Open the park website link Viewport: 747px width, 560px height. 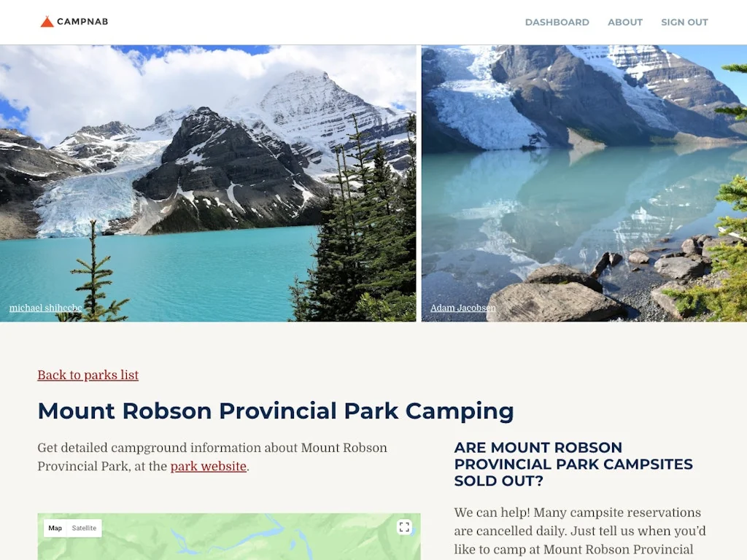(x=208, y=466)
